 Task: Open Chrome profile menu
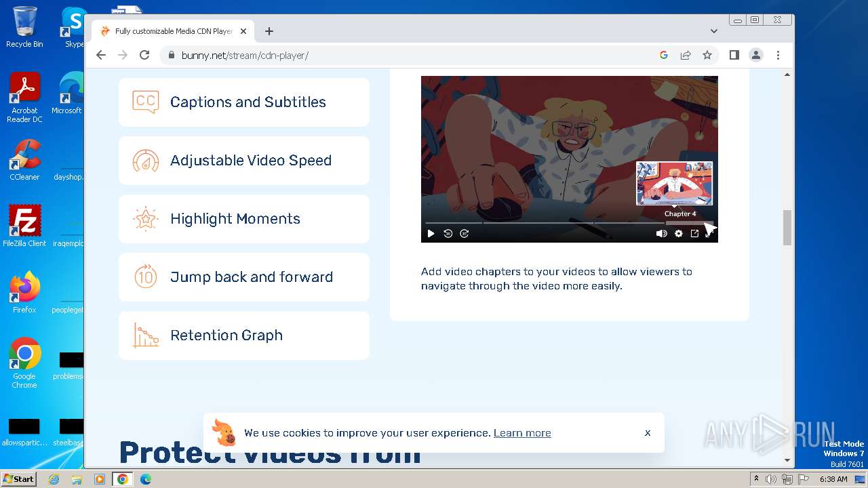(756, 55)
